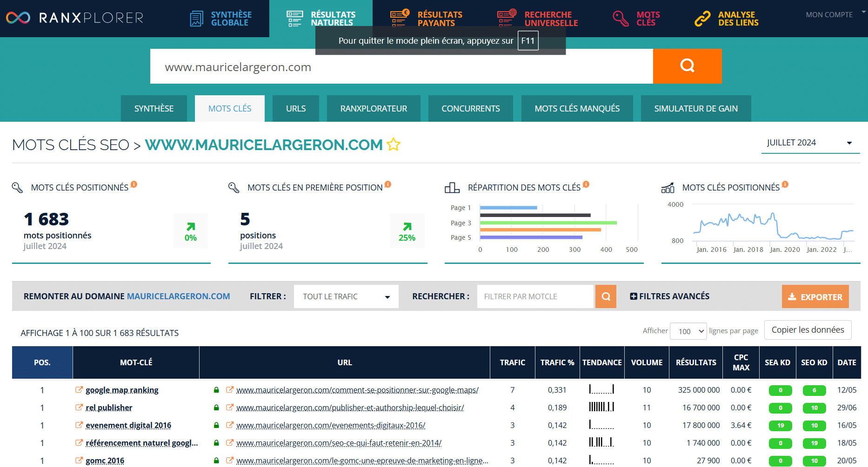Follow the mauricelargeron.com domain link

[178, 296]
